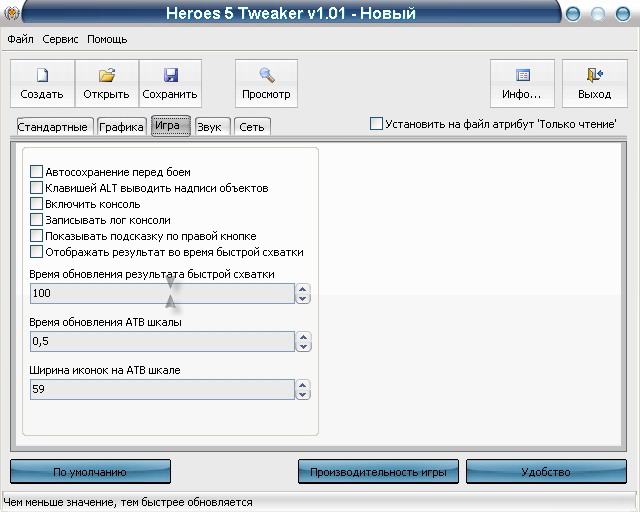Image resolution: width=640 pixels, height=512 pixels.
Task: Click the 'Ширина иконок на АТВ шкале' label
Action: 105,370
